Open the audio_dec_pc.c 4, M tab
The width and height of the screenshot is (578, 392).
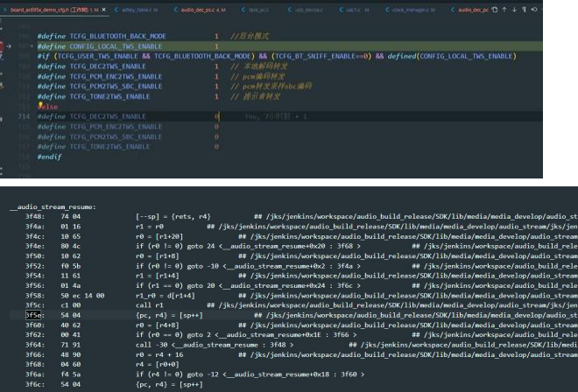click(x=200, y=10)
